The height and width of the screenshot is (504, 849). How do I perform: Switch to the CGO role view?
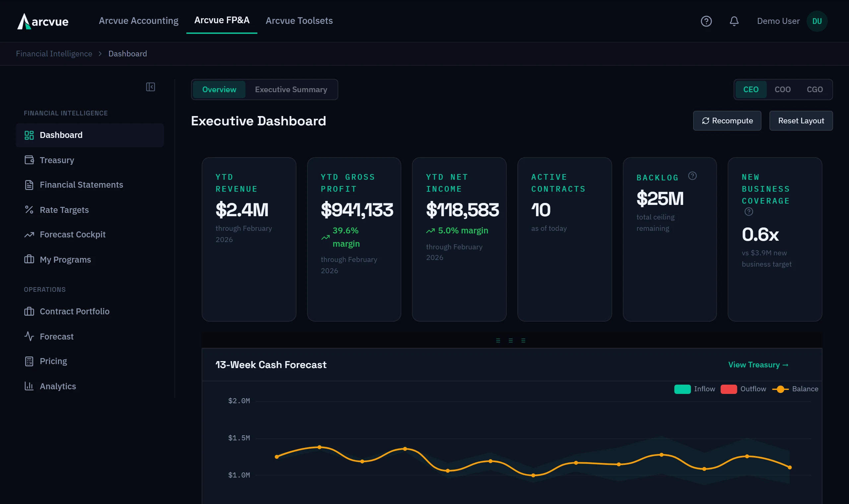[x=815, y=90]
